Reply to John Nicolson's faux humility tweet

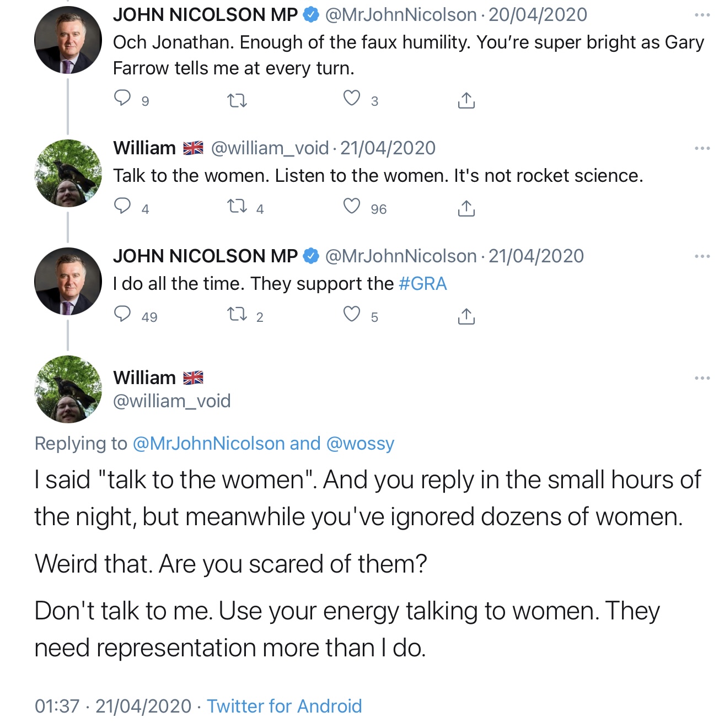pos(122,99)
